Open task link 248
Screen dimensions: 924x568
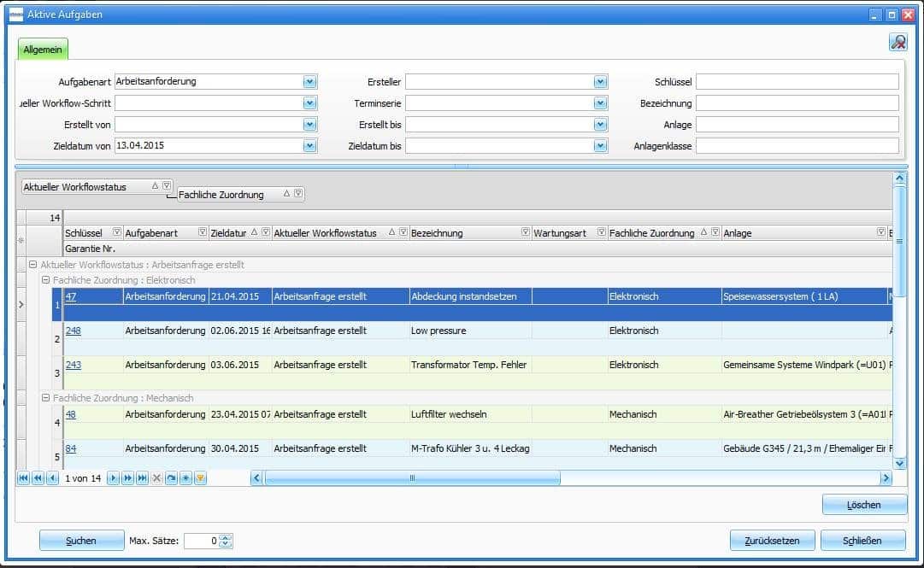point(73,331)
